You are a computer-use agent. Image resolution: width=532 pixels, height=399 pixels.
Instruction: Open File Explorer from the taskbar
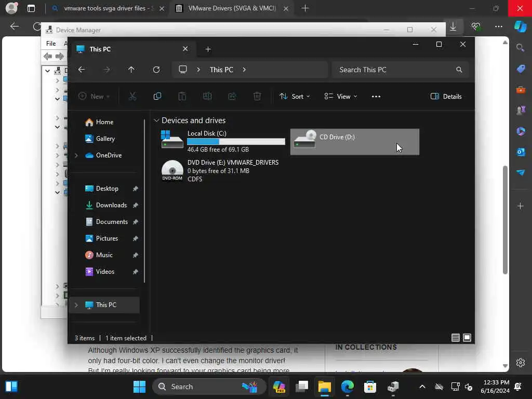pyautogui.click(x=324, y=387)
